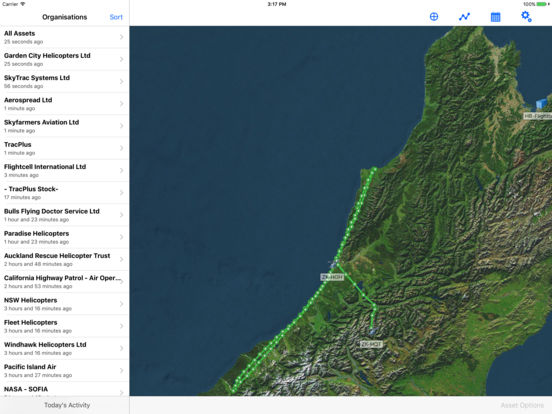Select California Highway Patrol - Air Oper...
Image resolution: width=552 pixels, height=414 pixels.
(64, 281)
